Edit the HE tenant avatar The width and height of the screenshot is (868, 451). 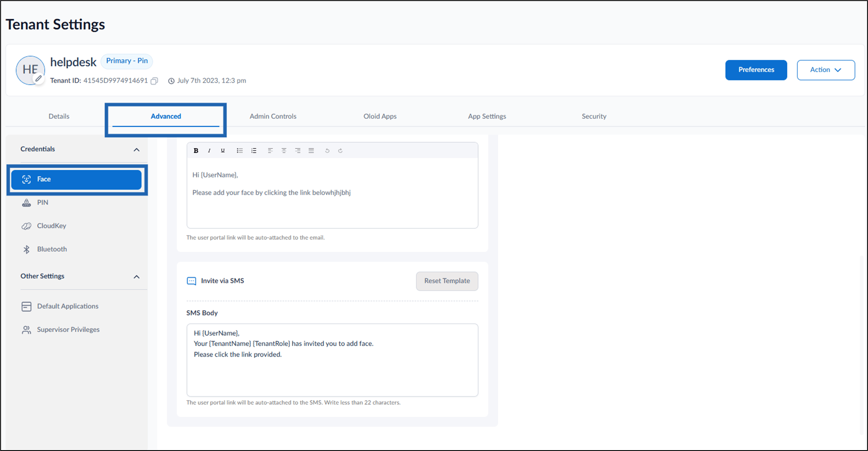pos(39,79)
